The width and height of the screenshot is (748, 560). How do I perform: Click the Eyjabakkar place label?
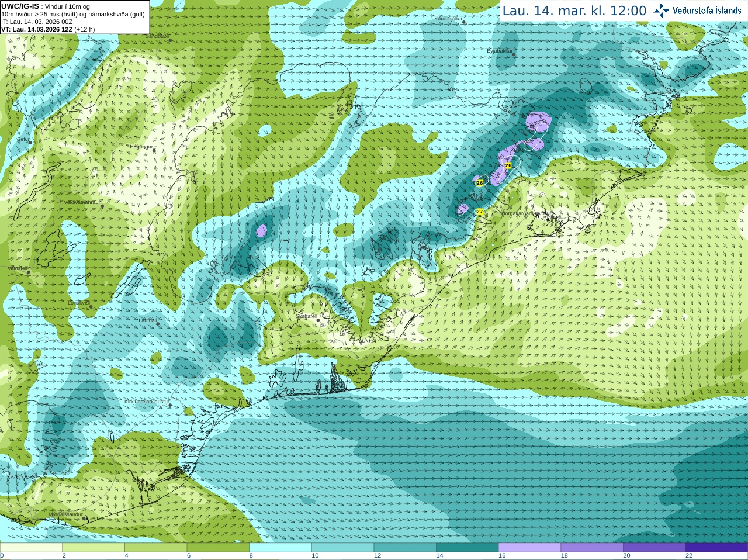point(500,51)
